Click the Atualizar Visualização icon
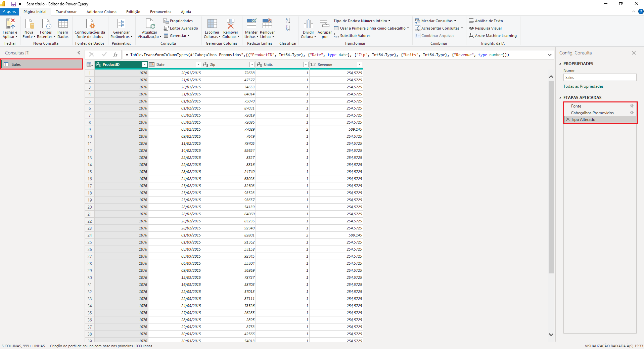This screenshot has height=349, width=644. [149, 24]
